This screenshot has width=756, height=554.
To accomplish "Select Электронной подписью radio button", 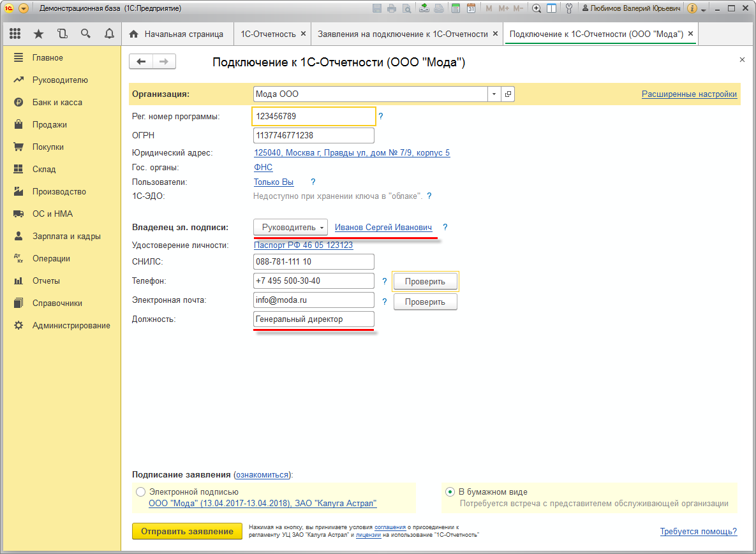I will (140, 492).
